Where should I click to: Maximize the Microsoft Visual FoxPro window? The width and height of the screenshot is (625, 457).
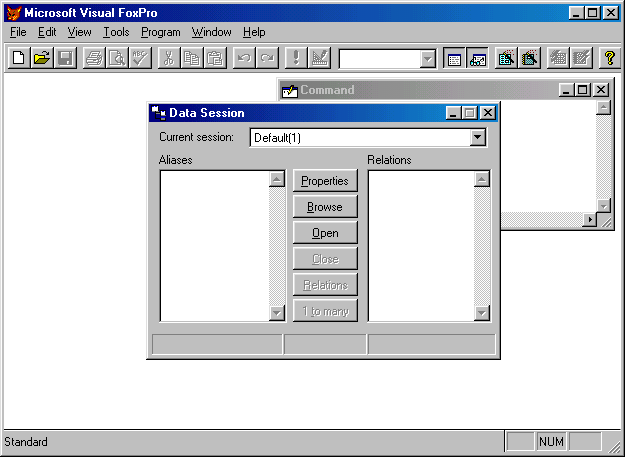(x=592, y=13)
